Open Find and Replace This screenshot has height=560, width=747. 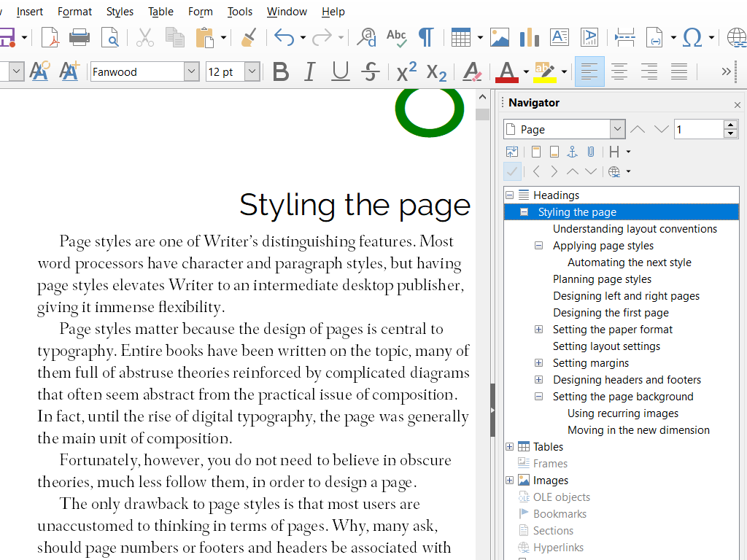(x=366, y=37)
